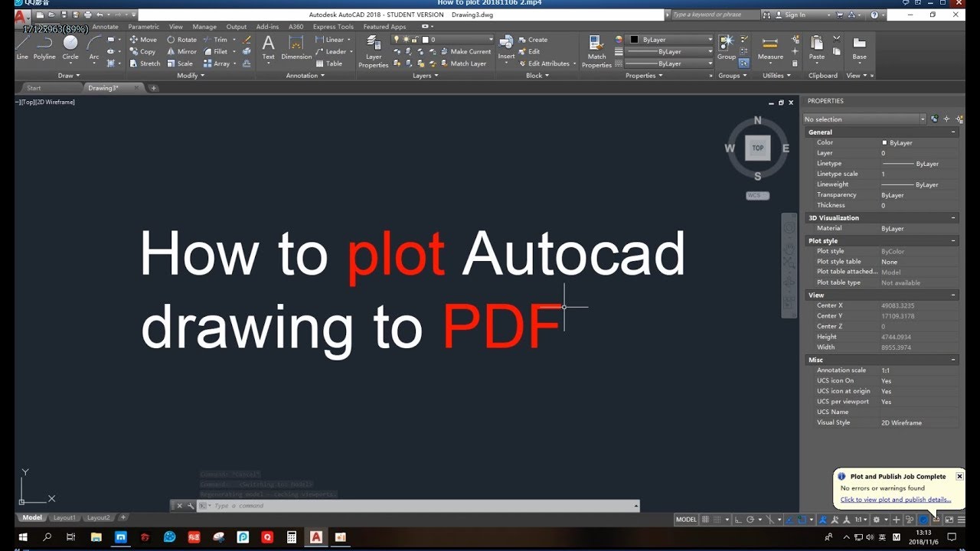This screenshot has height=551, width=980.
Task: Toggle hardware acceleration blue circle icon
Action: coord(923,520)
